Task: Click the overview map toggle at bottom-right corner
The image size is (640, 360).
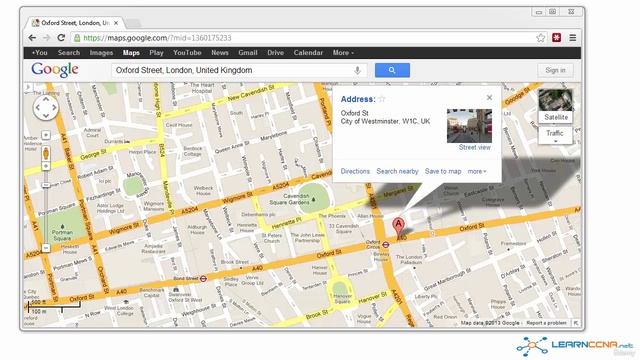Action: [x=576, y=323]
